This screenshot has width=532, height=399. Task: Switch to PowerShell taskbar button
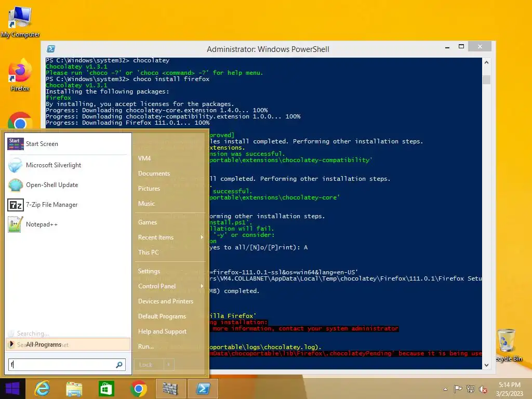(x=203, y=389)
